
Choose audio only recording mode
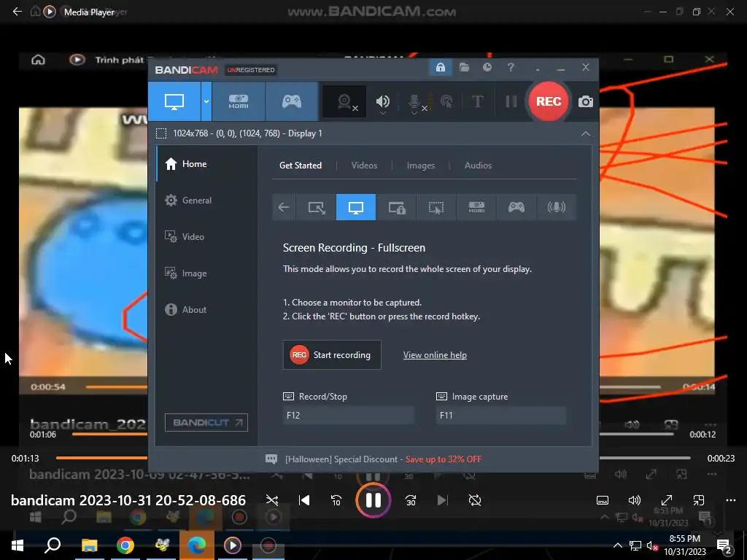(x=557, y=207)
